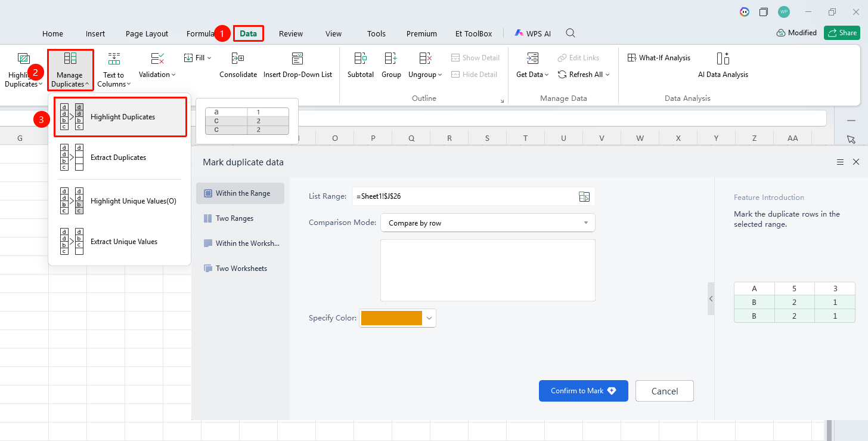Click the orange color swatch

[392, 318]
